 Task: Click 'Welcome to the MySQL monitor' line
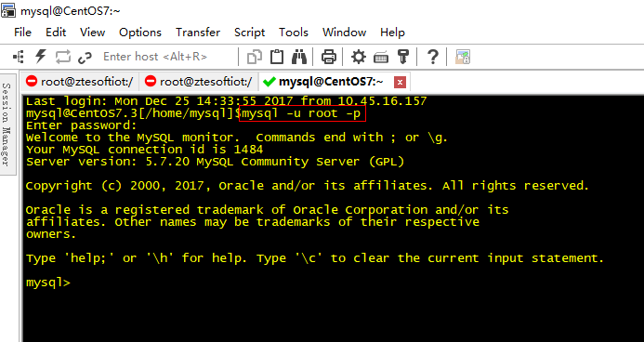(237, 138)
